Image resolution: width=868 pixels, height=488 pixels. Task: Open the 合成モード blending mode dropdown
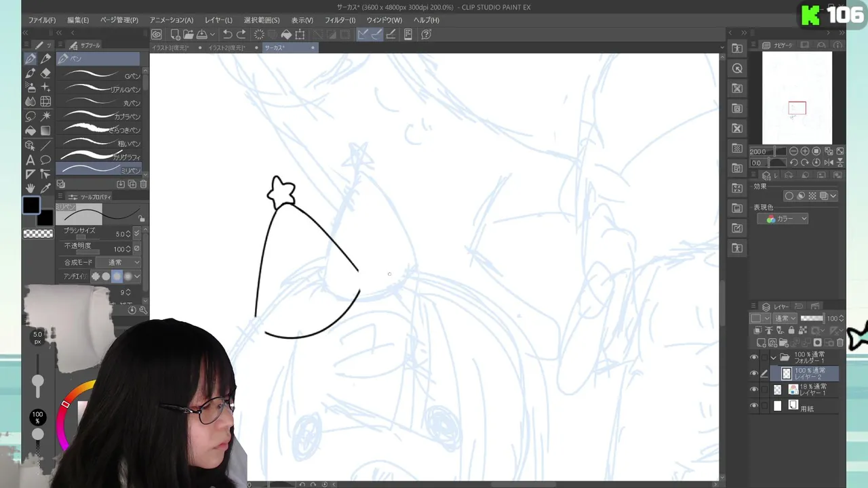[119, 262]
